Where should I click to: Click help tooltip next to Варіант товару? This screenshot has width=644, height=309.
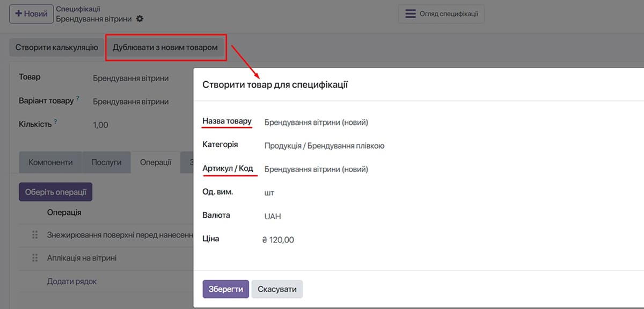[78, 98]
